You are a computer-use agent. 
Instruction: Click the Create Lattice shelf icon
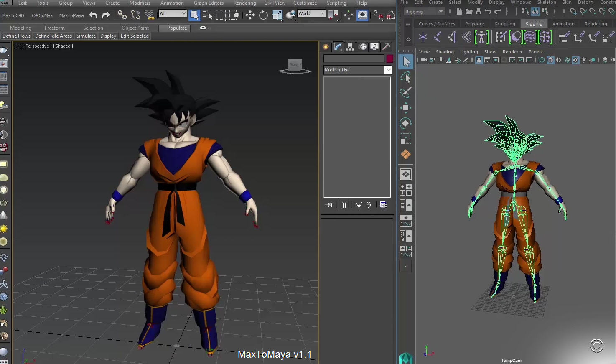(530, 37)
